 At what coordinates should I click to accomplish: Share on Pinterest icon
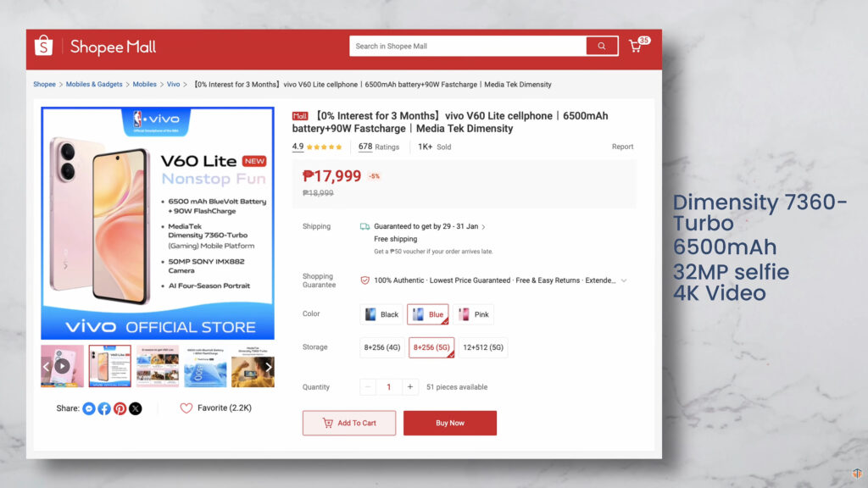120,408
